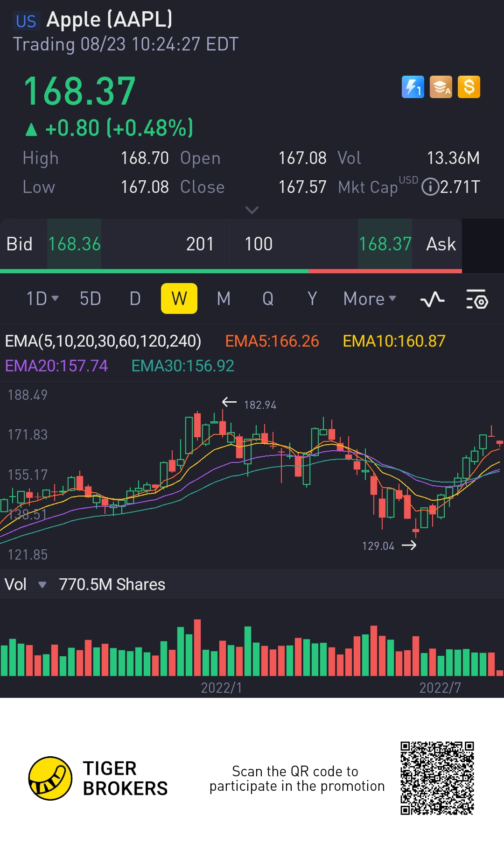Tap the Ask price 168.37

(385, 244)
